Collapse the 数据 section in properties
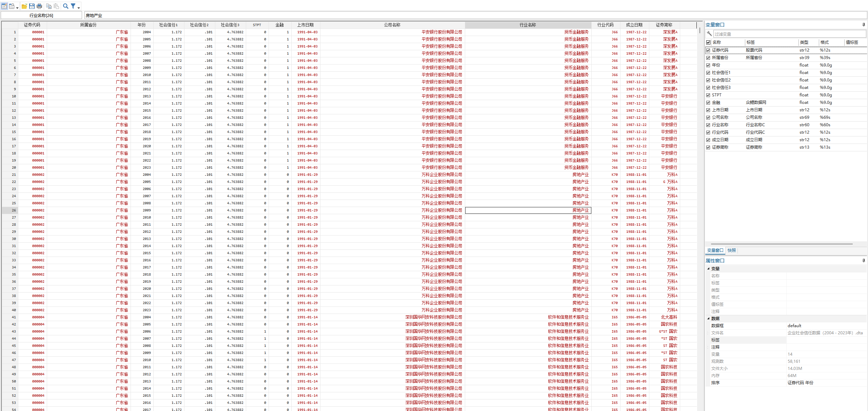This screenshot has width=868, height=411. pyautogui.click(x=708, y=318)
